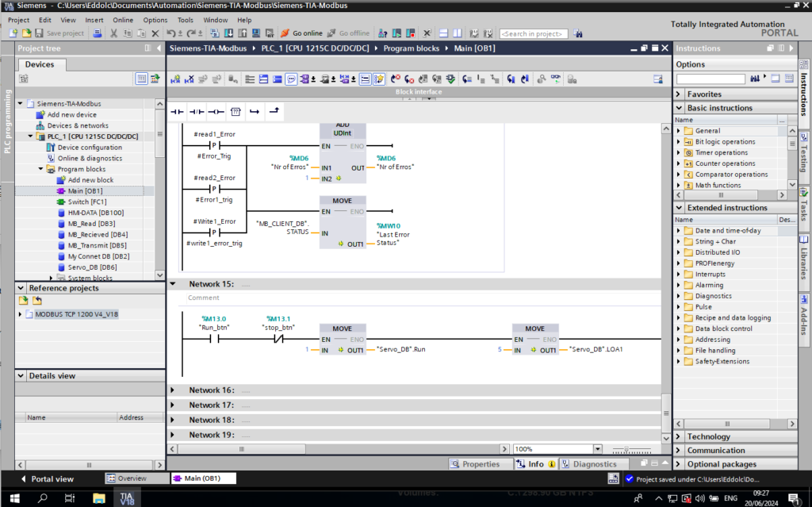Viewport: 812px width, 507px height.
Task: Click the Delete (X) icon in main toolbar
Action: coord(155,33)
